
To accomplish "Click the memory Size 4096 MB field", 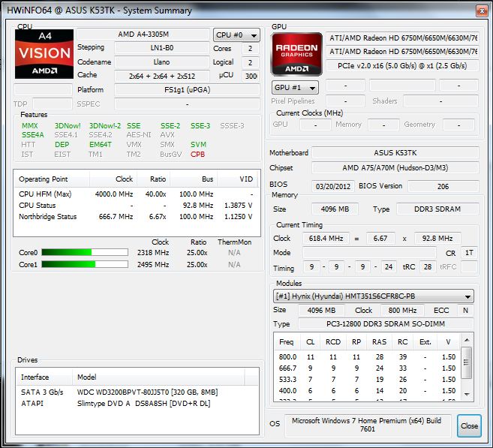I will tap(335, 209).
